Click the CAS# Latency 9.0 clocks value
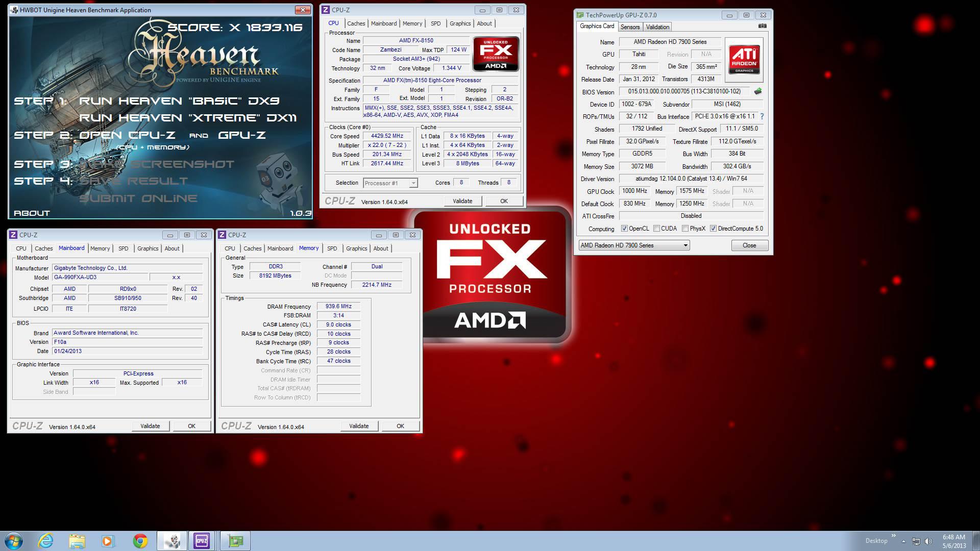This screenshot has width=980, height=551. point(338,324)
